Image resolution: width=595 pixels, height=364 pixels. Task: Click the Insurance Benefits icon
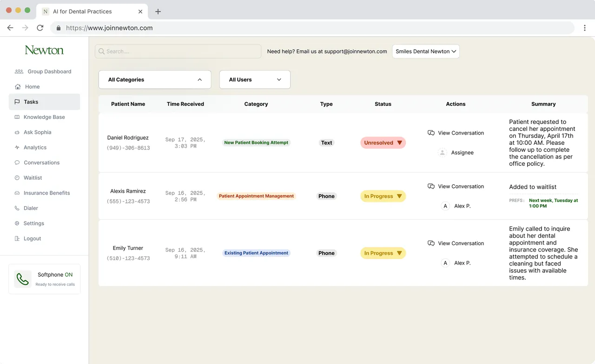point(17,193)
